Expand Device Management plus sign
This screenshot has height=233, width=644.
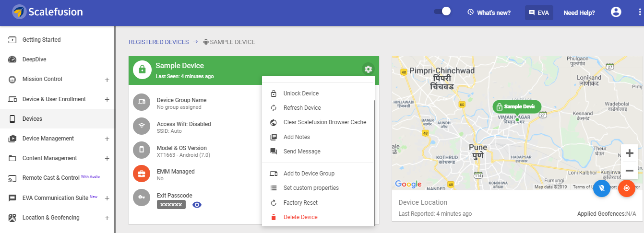(x=107, y=139)
